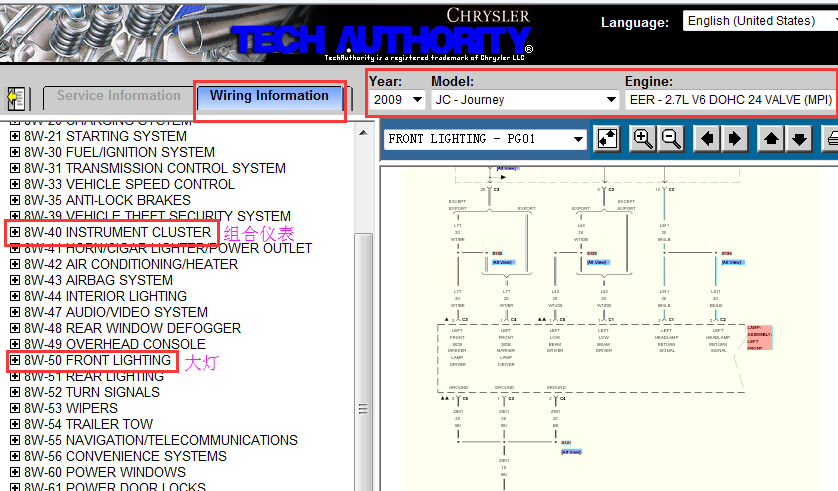The image size is (838, 491).
Task: Expand 8W-33 VEHICLE SPEED CONTROL node
Action: [15, 184]
